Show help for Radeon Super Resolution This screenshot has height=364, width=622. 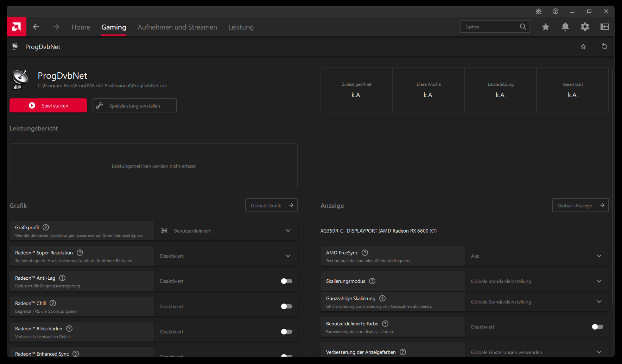(80, 253)
